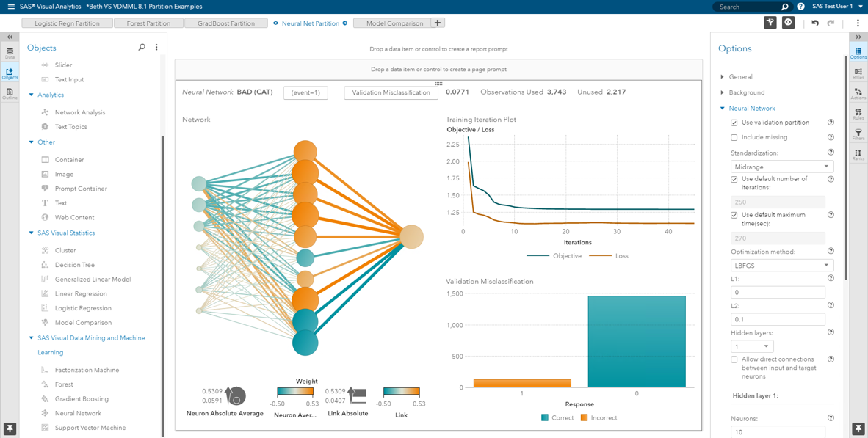Click the help question mark icon
868x438 pixels.
[800, 7]
